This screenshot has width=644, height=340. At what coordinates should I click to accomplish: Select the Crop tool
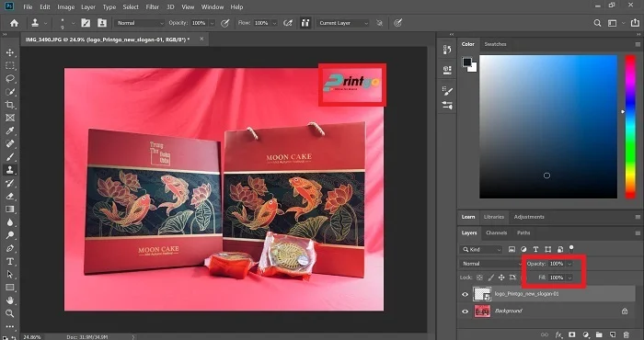point(10,105)
